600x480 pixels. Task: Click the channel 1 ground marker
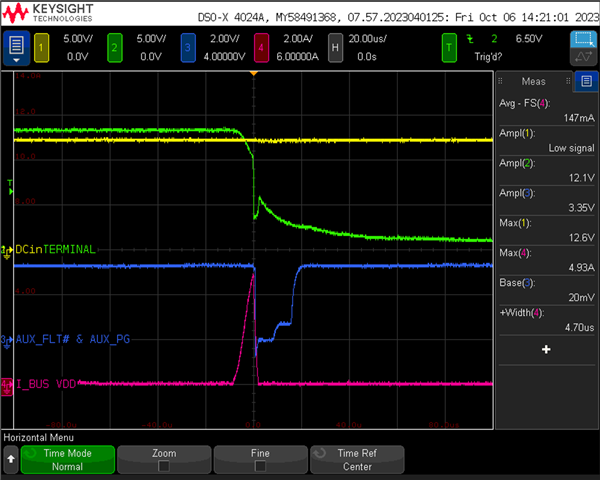(7, 252)
